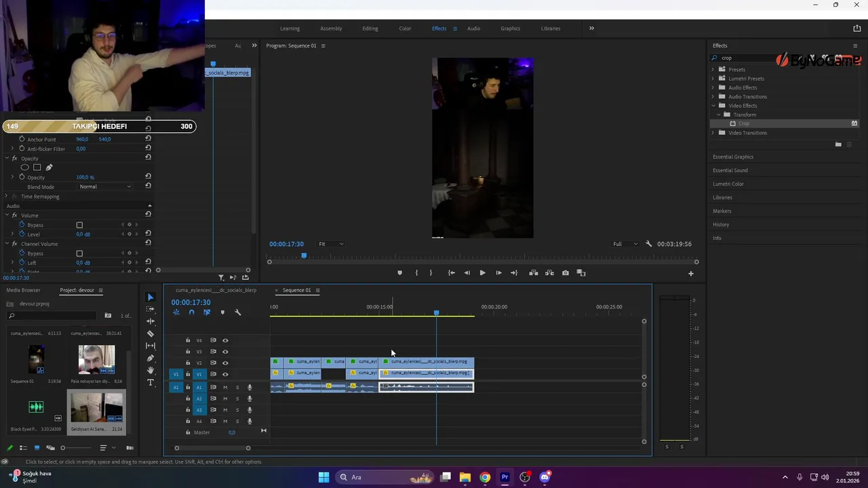Open the Lumetri Color panel
868x488 pixels.
click(x=728, y=184)
